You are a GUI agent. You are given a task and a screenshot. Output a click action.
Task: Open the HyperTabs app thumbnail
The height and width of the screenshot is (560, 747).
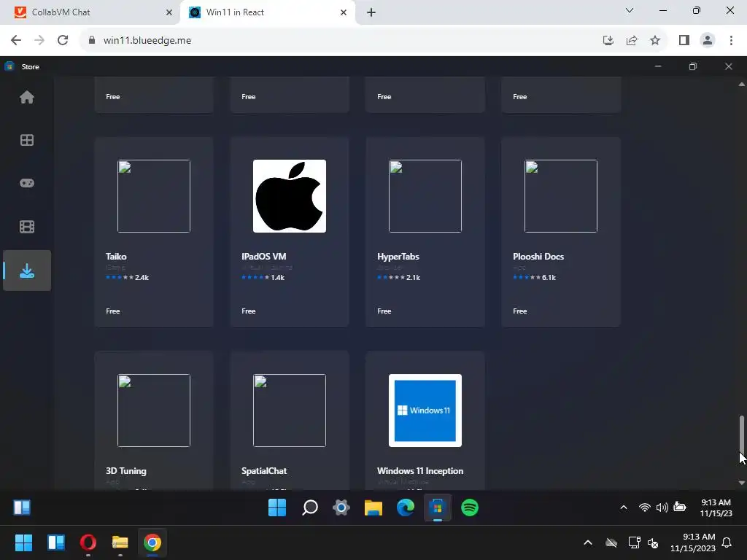(425, 196)
